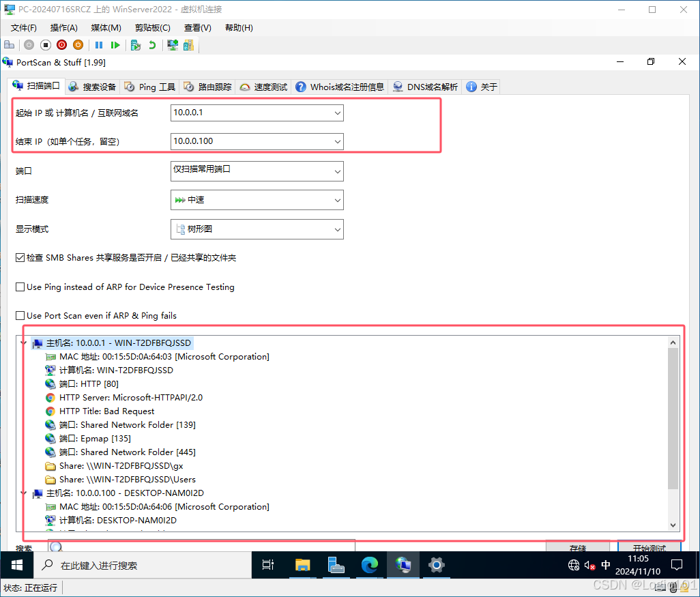Image resolution: width=700 pixels, height=597 pixels.
Task: Open the 操作(A) menu
Action: click(64, 28)
